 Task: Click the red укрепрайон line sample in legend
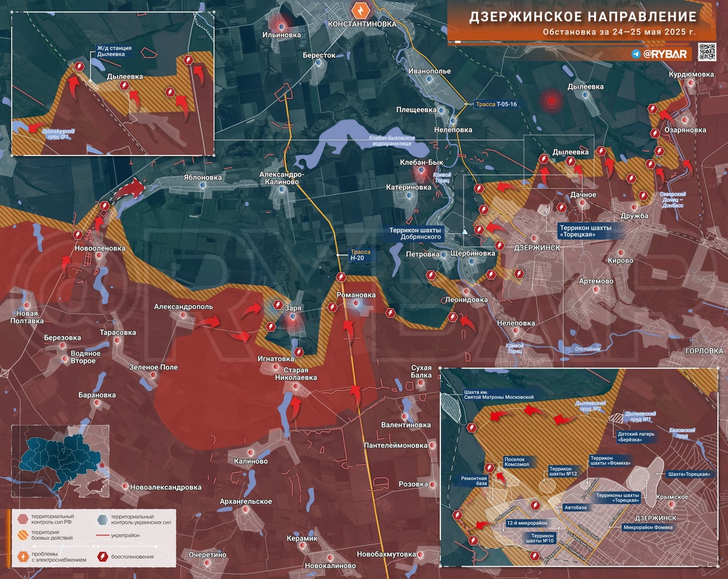click(x=101, y=537)
